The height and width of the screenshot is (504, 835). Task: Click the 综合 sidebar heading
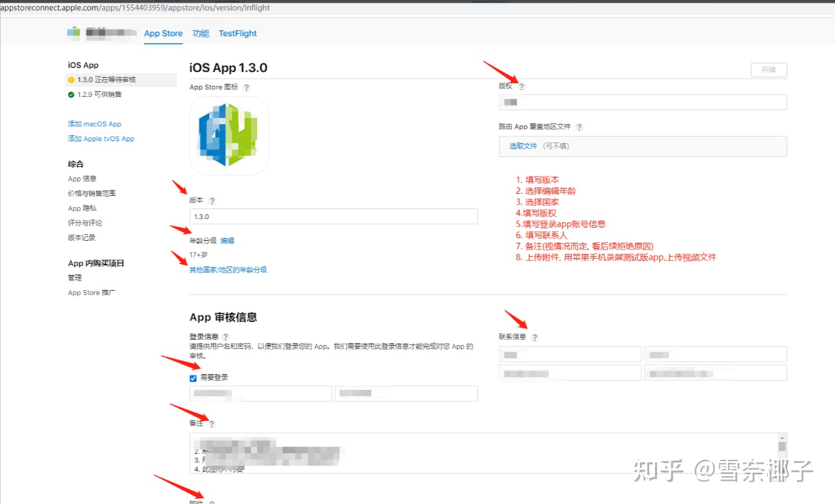(76, 164)
